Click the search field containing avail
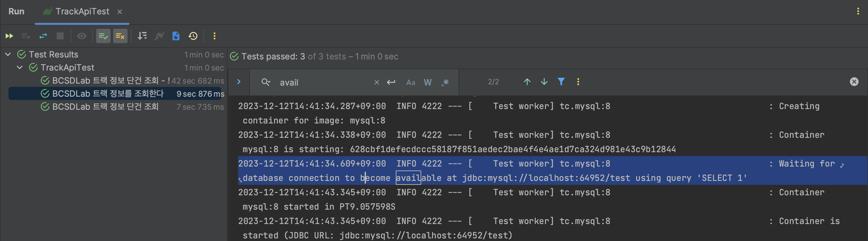This screenshot has width=868, height=241. (323, 83)
